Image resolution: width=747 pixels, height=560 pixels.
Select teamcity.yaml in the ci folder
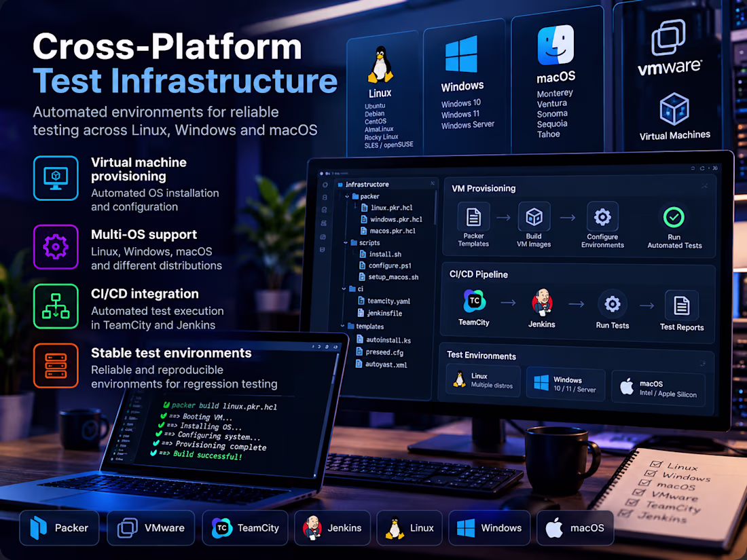pos(384,301)
